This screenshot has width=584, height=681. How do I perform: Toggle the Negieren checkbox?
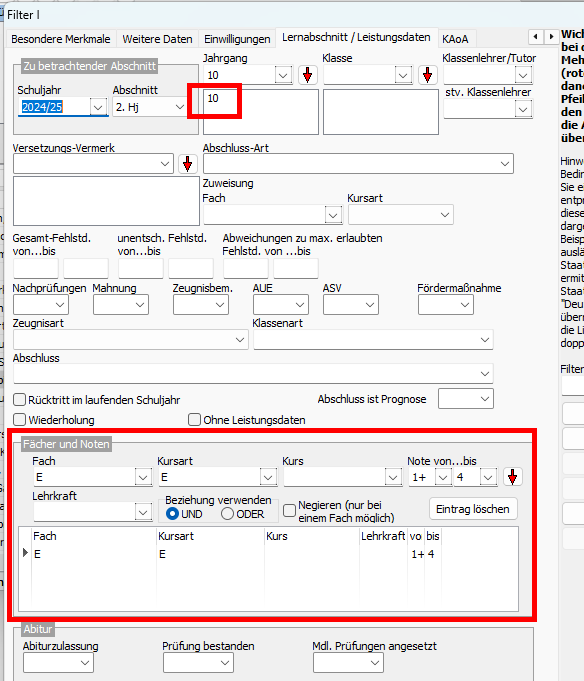click(x=289, y=510)
